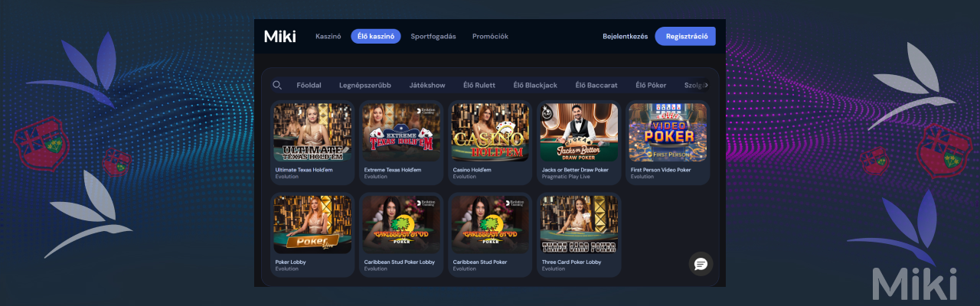Open the First Person Video Poker thumbnail

click(x=668, y=132)
